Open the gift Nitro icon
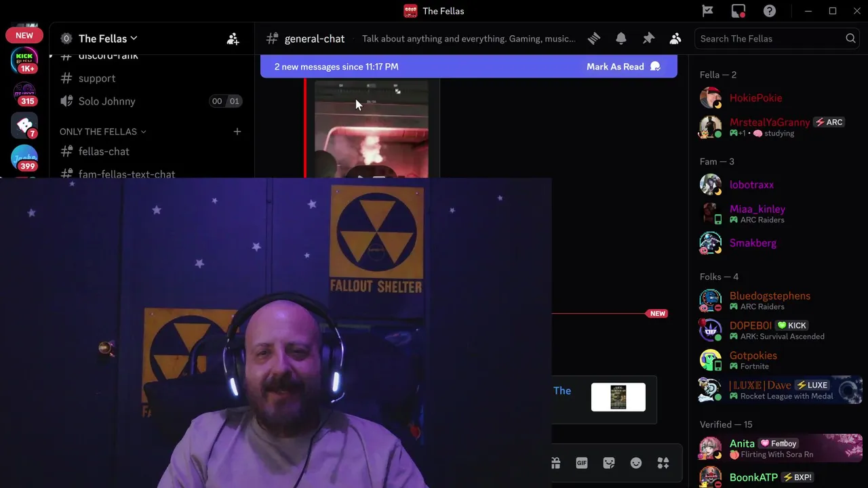The width and height of the screenshot is (868, 488). [x=555, y=463]
